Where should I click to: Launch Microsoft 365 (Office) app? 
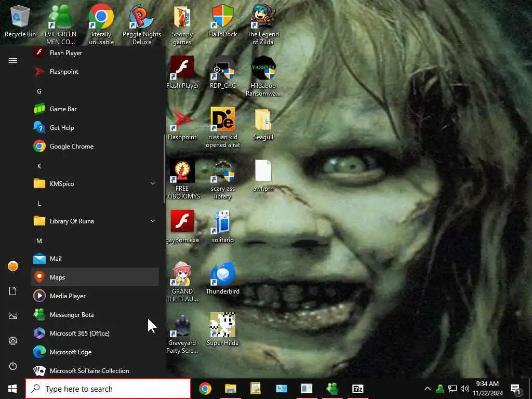pyautogui.click(x=95, y=333)
